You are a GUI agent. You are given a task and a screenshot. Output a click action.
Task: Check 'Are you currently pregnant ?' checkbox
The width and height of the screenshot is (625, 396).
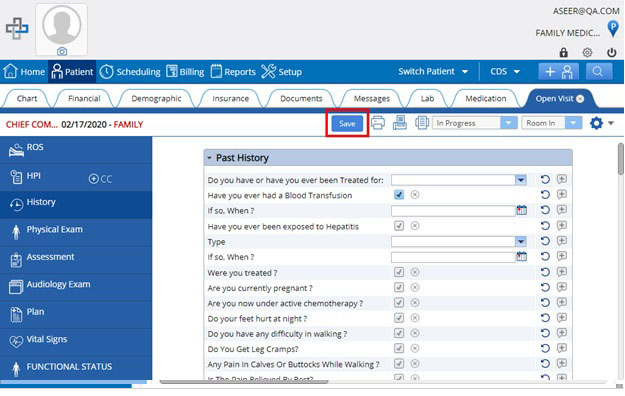(x=399, y=287)
